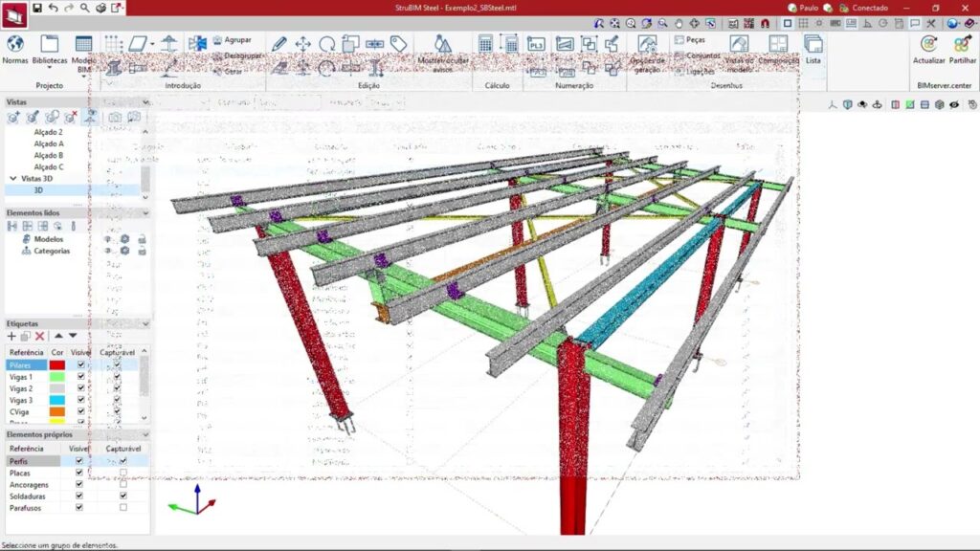
Task: Toggle Visível checkbox for Vigas 1
Action: point(80,377)
